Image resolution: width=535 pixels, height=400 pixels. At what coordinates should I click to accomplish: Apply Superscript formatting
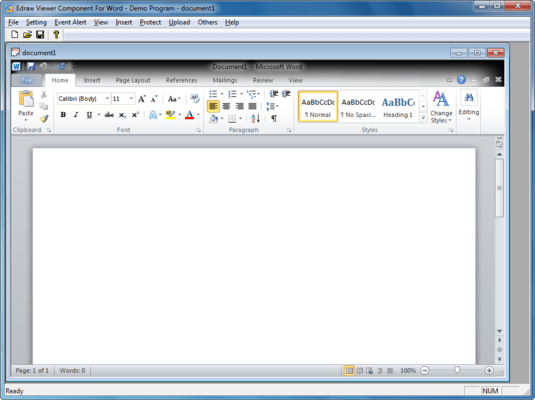135,115
